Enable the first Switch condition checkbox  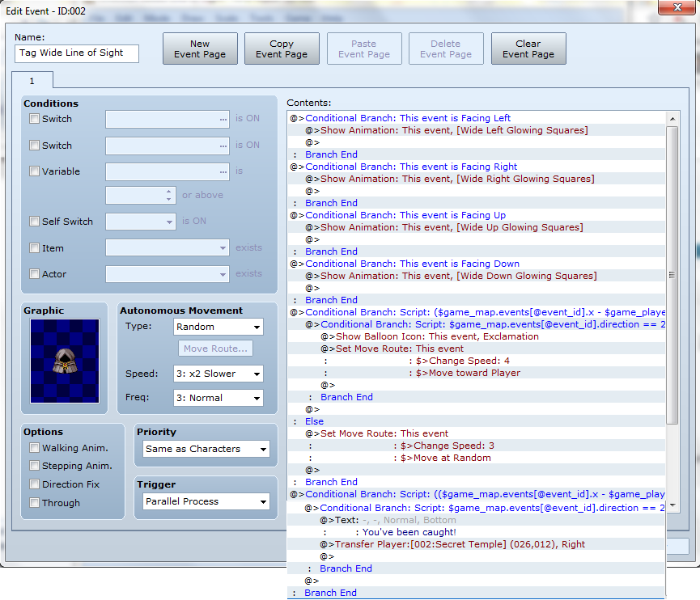(x=34, y=119)
